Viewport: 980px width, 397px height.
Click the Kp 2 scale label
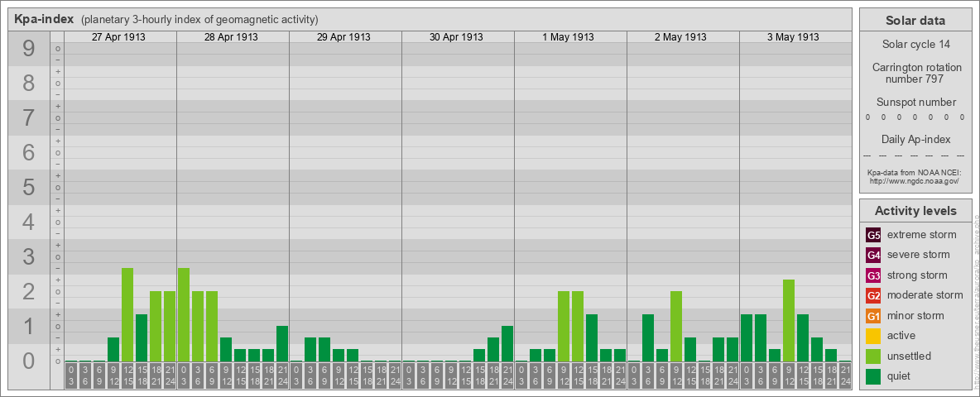point(29,291)
